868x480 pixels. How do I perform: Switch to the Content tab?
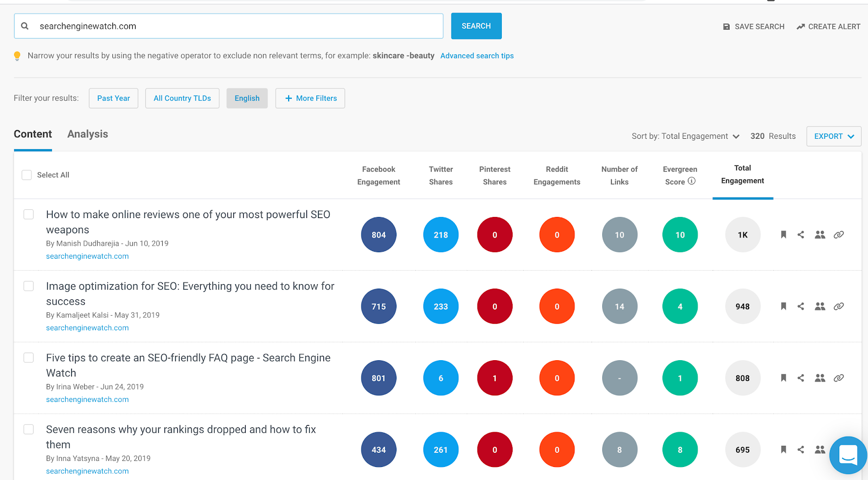pos(33,134)
